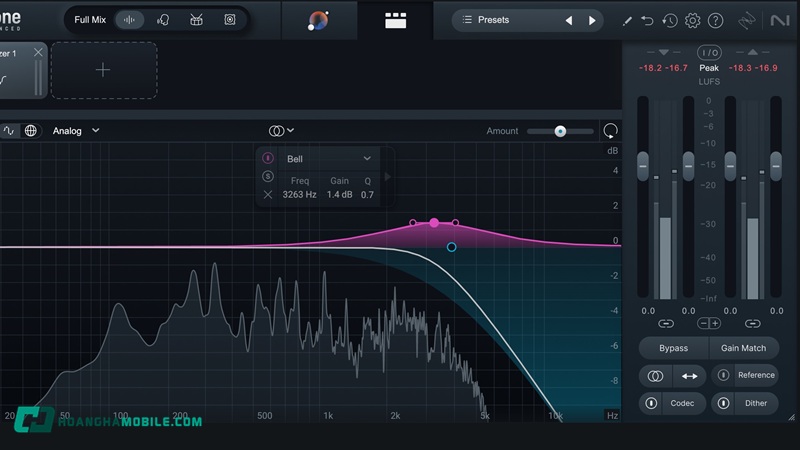Image resolution: width=800 pixels, height=450 pixels.
Task: Expand the Bell filter shape dropdown
Action: (x=367, y=159)
